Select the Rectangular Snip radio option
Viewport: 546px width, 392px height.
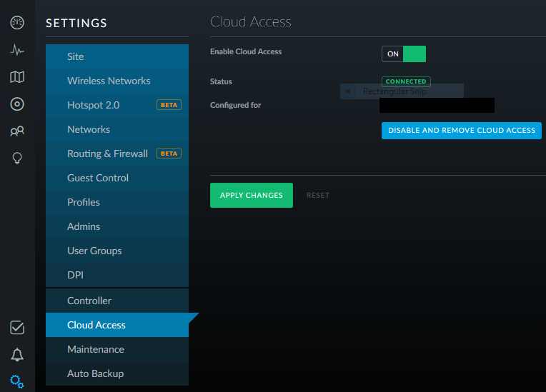348,91
